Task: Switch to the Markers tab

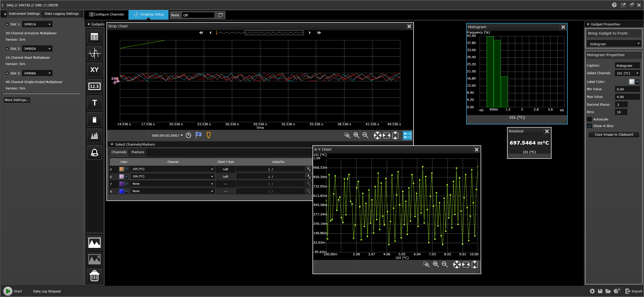Action: (138, 152)
